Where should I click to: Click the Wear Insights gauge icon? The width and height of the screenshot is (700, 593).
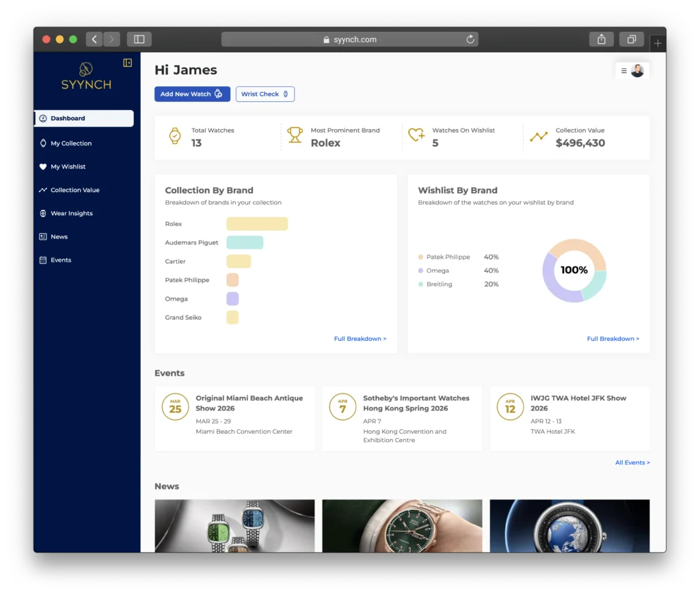coord(43,213)
